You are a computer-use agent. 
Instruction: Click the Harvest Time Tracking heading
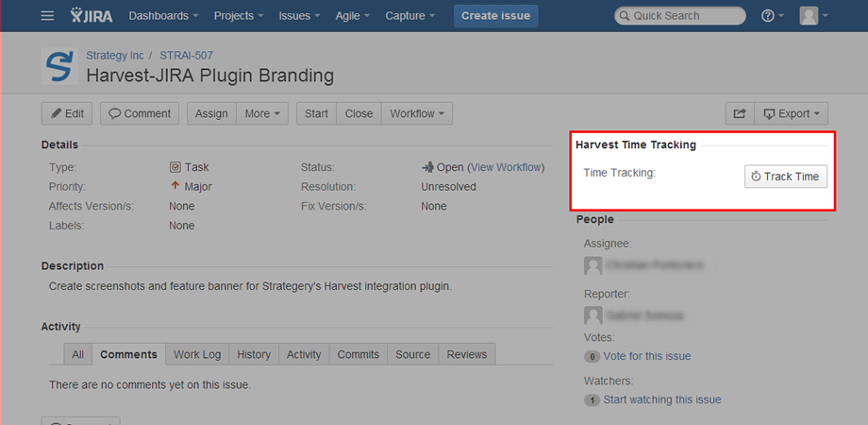636,145
